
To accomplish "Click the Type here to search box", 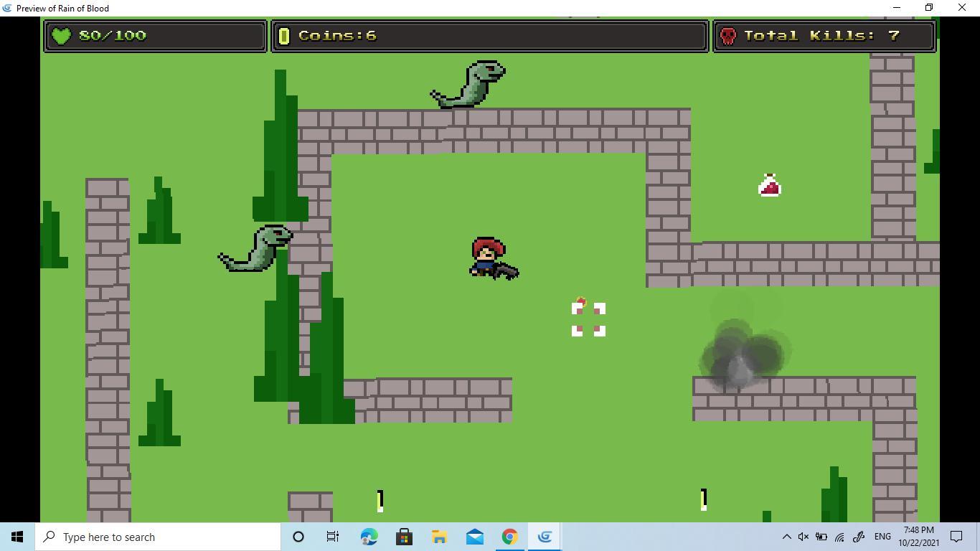I will 159,537.
